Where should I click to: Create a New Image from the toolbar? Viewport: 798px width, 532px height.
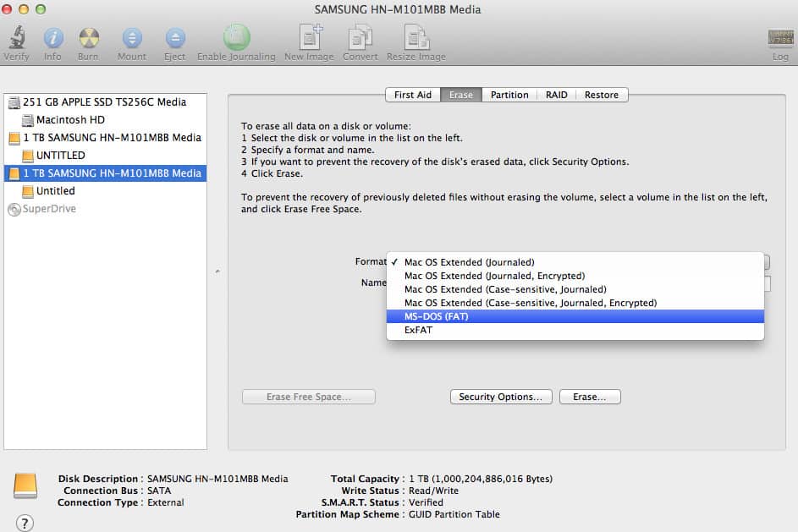click(310, 37)
